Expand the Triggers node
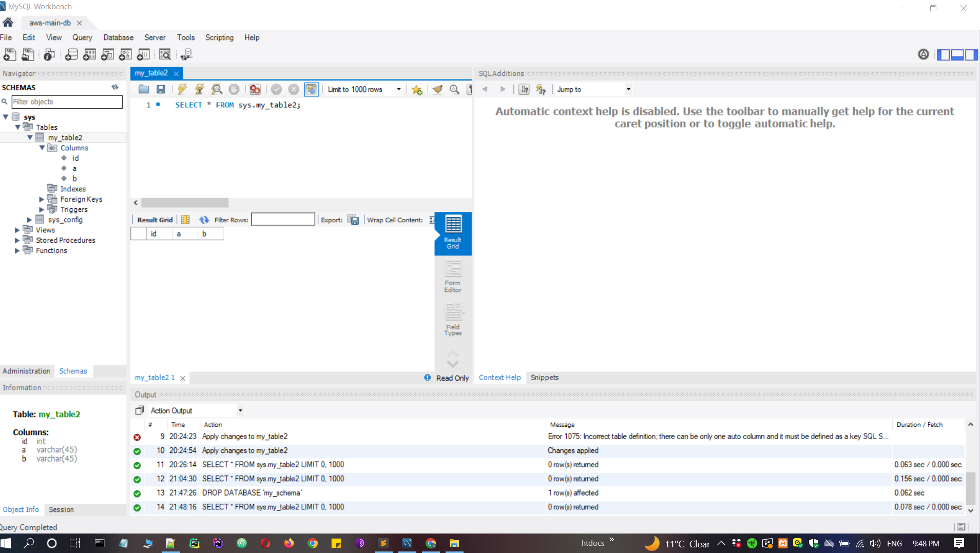The image size is (980, 553). tap(42, 209)
